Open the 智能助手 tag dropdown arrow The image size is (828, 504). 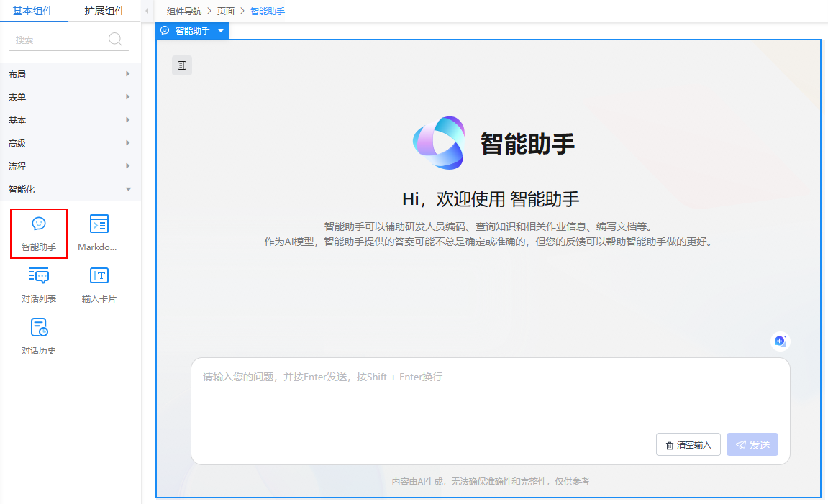click(x=221, y=31)
